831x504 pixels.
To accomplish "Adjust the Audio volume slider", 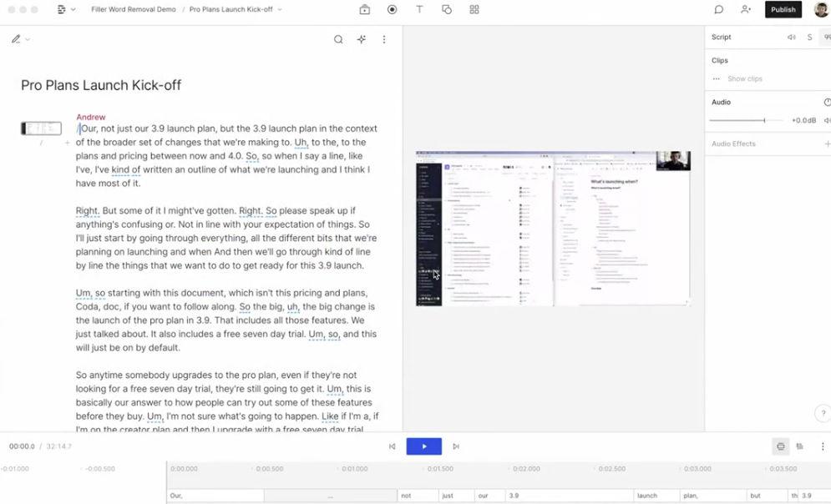I will pos(763,120).
